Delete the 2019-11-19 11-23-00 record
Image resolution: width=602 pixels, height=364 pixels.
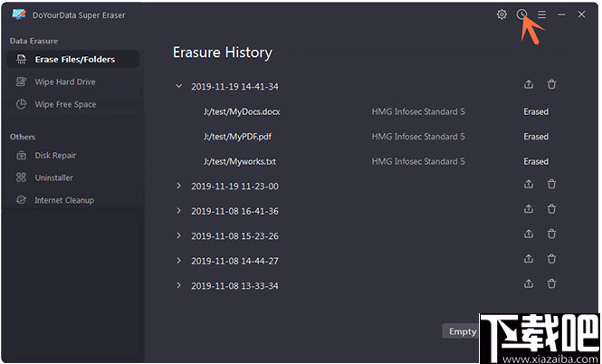[551, 184]
